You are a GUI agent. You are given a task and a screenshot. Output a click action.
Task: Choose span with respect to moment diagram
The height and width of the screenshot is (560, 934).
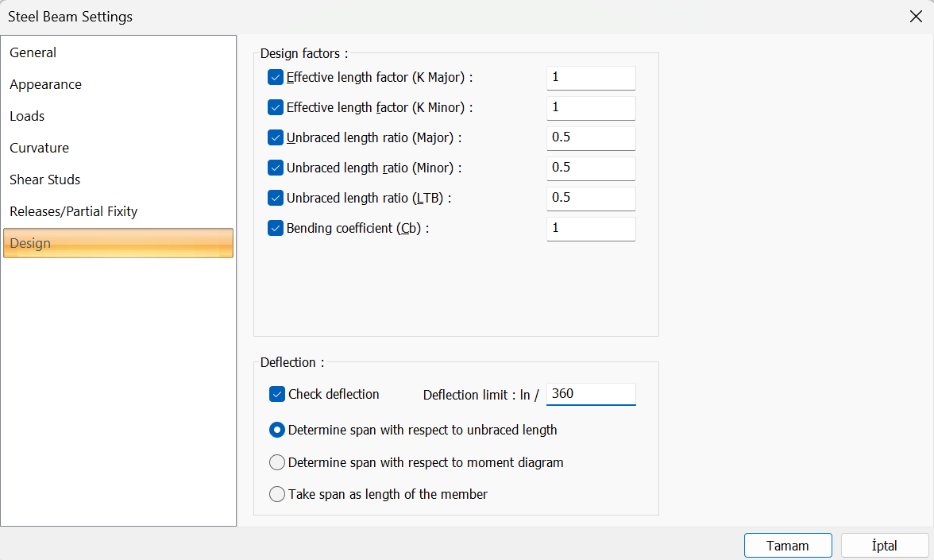point(277,462)
